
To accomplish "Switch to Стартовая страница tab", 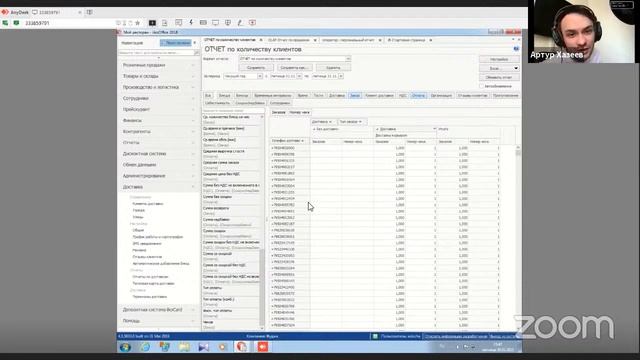I will pyautogui.click(x=407, y=40).
